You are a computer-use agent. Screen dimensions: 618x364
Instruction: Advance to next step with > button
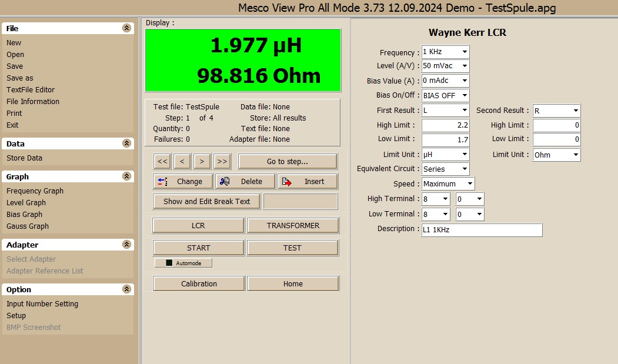click(x=202, y=162)
